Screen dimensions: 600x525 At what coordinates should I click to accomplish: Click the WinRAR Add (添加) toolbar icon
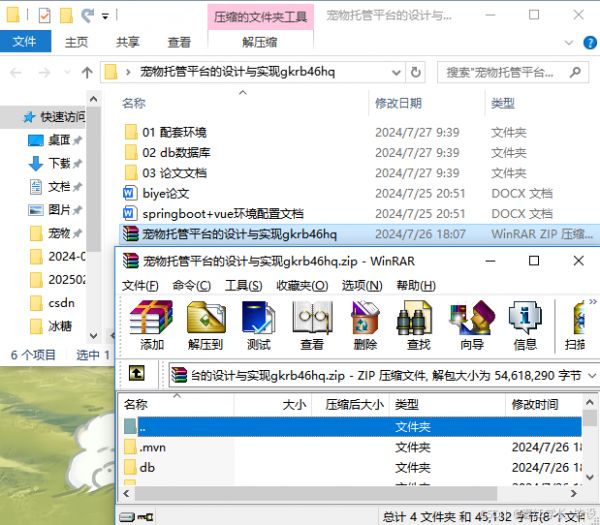[x=152, y=325]
